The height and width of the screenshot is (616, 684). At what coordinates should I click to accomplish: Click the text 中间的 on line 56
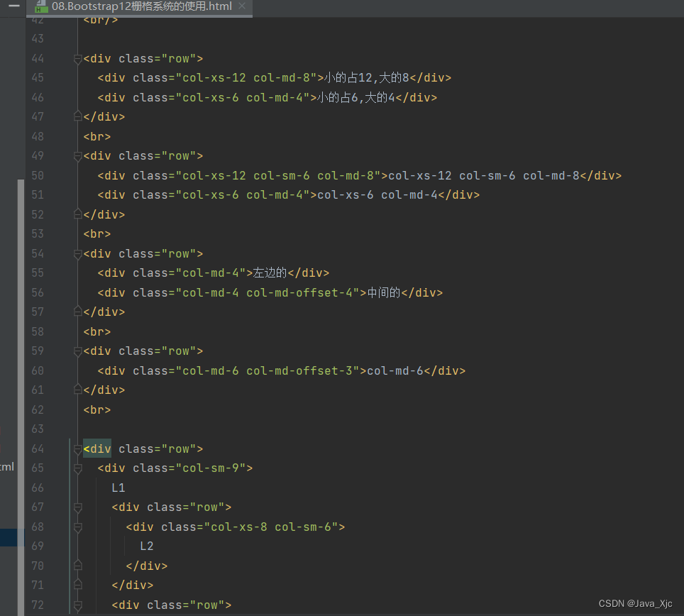point(384,292)
